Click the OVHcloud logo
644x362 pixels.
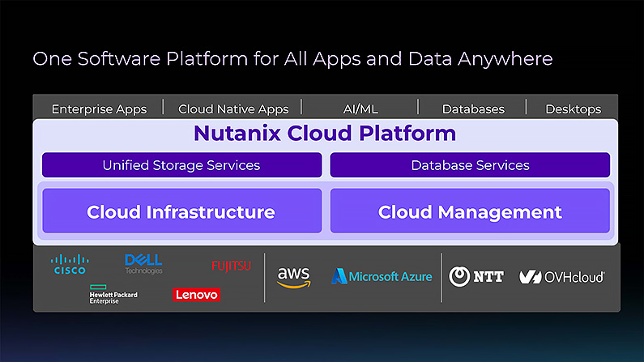(x=561, y=277)
